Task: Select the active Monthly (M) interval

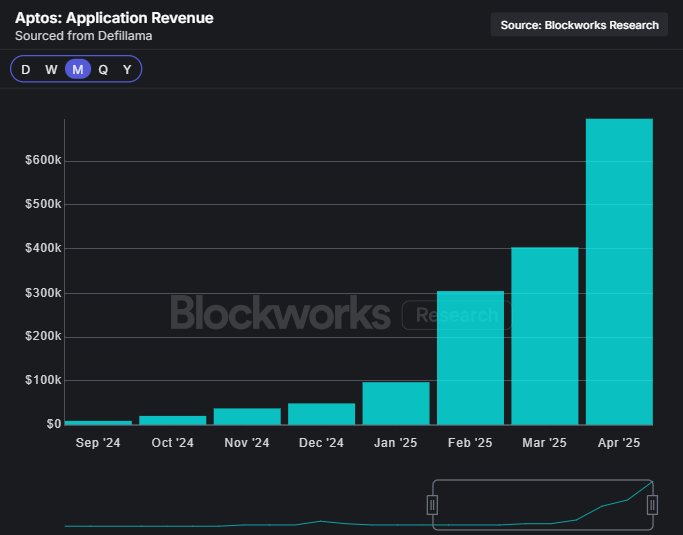Action: 78,69
